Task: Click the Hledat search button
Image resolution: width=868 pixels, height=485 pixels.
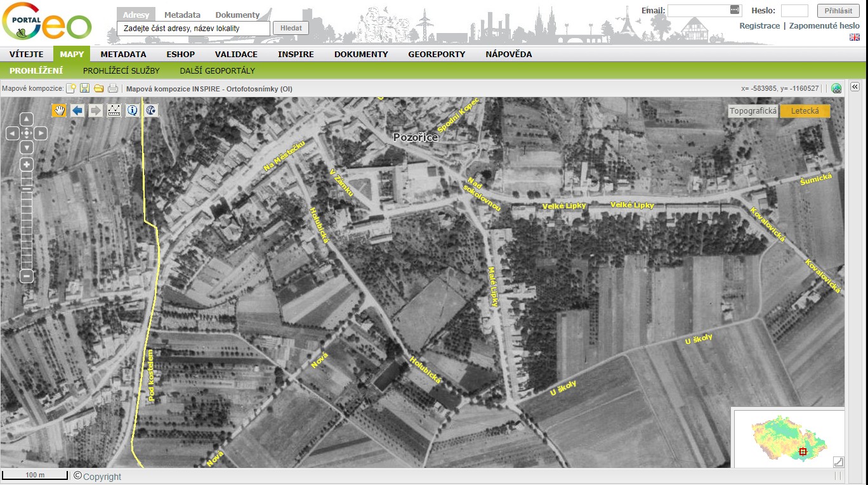Action: [291, 29]
